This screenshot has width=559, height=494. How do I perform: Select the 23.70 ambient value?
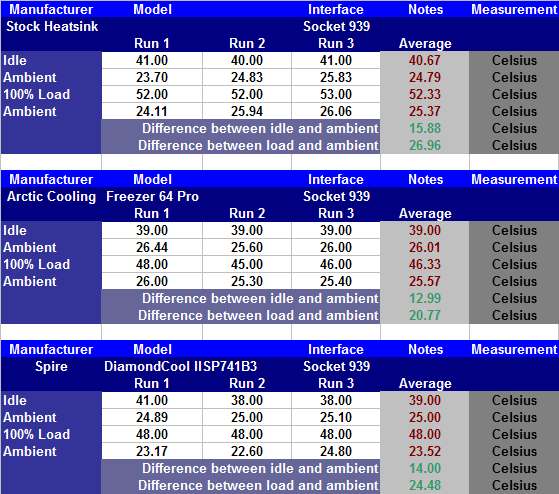tap(152, 77)
